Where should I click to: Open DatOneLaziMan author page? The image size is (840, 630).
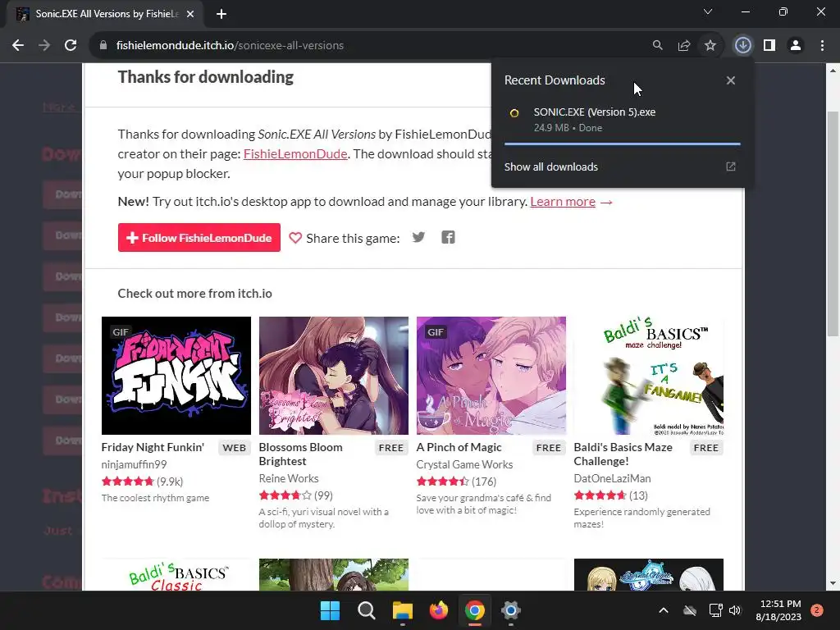612,478
